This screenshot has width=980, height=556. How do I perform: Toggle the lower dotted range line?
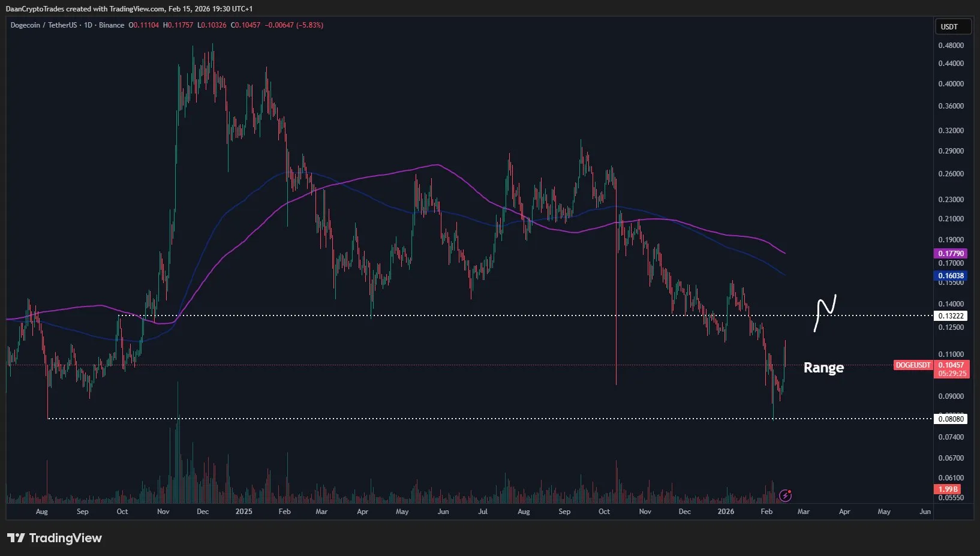pyautogui.click(x=480, y=418)
